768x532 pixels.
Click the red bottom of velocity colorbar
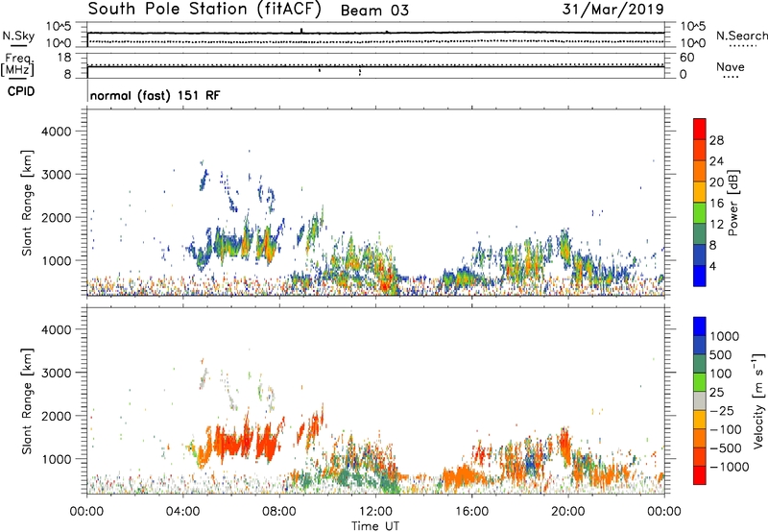pos(700,475)
